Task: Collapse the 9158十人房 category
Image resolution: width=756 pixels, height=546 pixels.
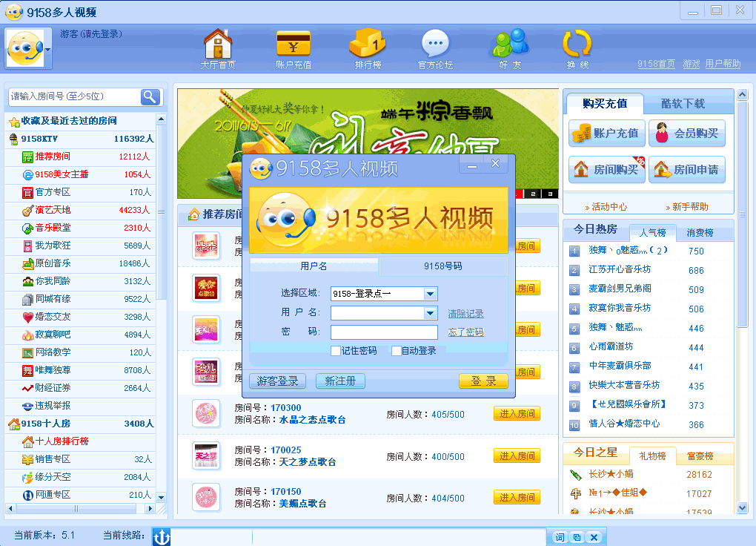Action: click(13, 424)
